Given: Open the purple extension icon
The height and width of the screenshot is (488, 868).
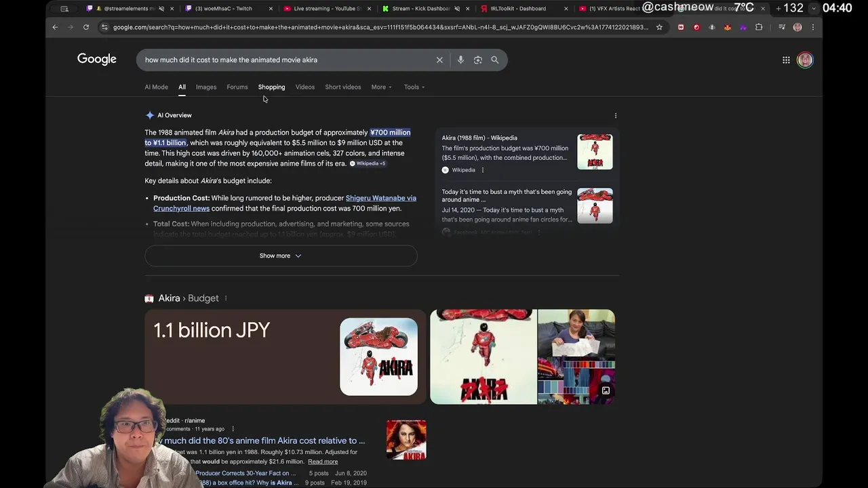Looking at the screenshot, I should coord(743,27).
